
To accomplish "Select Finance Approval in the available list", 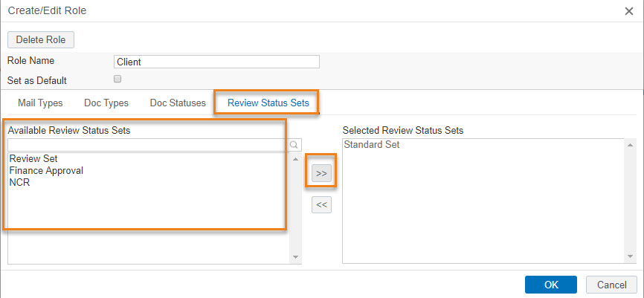I will click(46, 170).
